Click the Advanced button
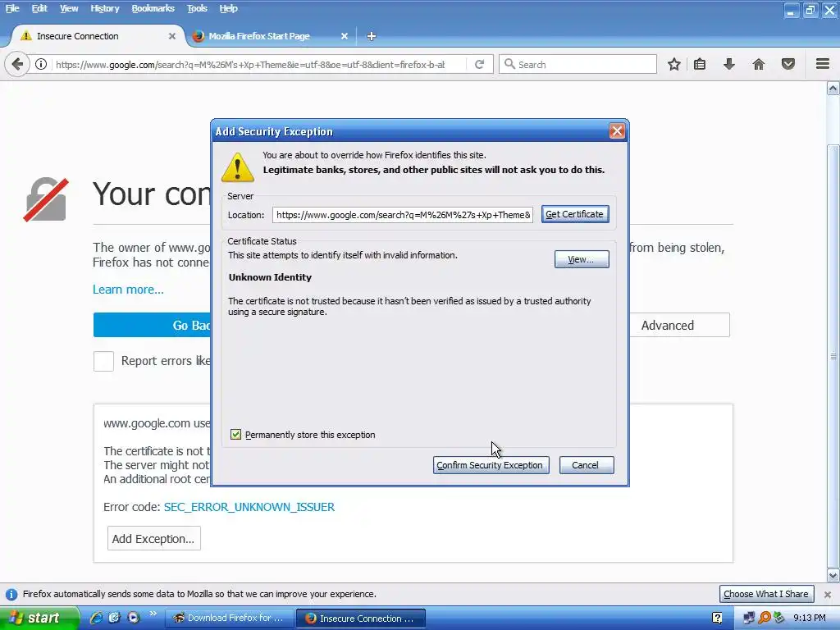840x630 pixels. click(678, 325)
